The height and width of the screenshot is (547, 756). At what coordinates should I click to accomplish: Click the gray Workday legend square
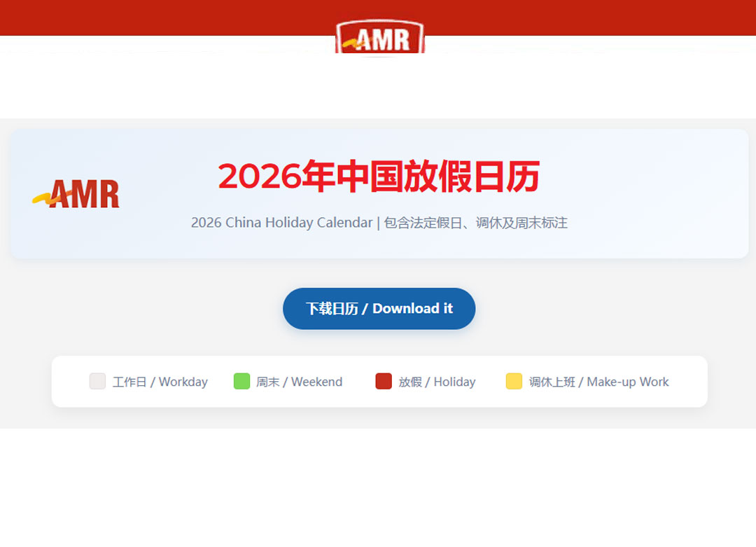[x=97, y=381]
